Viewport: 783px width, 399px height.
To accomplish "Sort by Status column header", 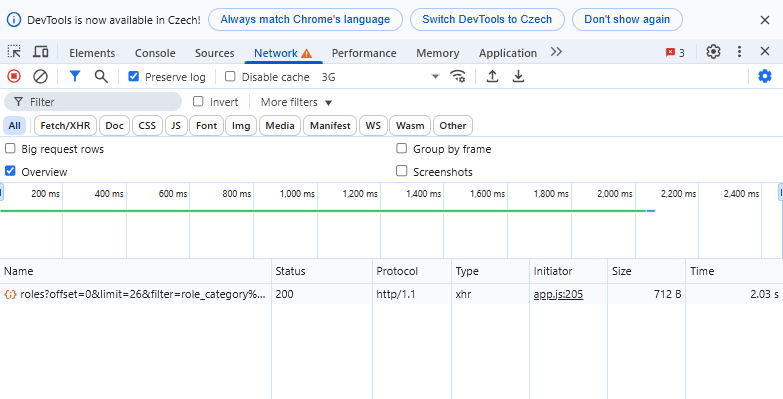I will 322,271.
